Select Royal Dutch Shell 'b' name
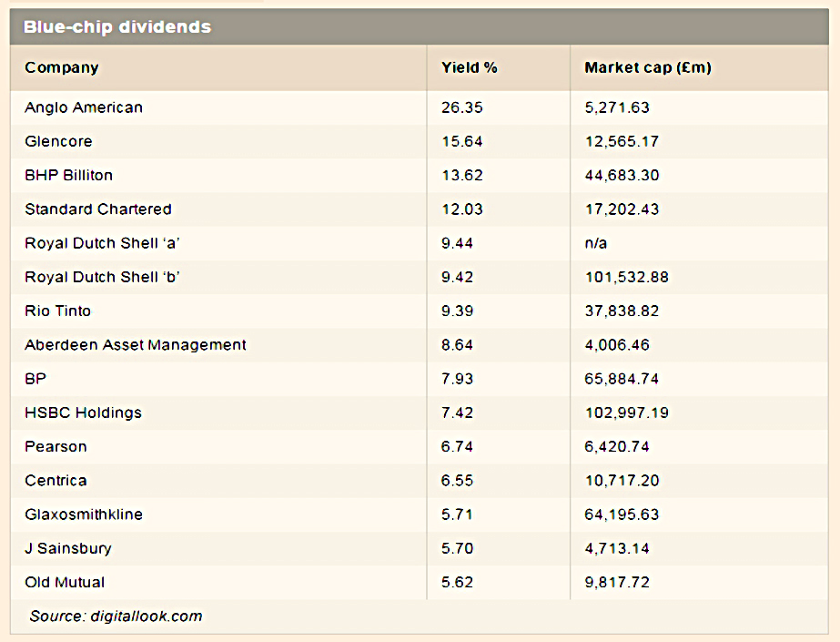 click(x=102, y=277)
